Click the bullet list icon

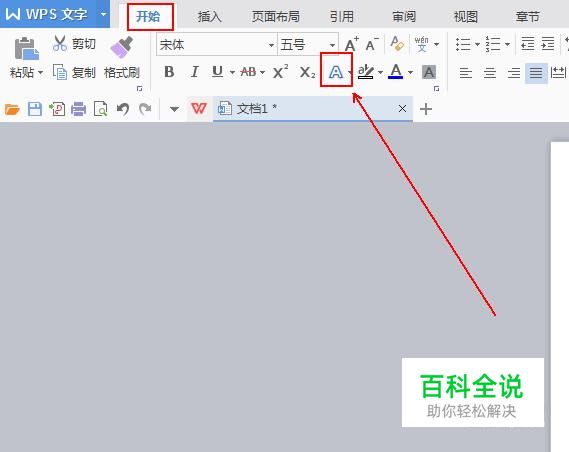click(x=463, y=44)
